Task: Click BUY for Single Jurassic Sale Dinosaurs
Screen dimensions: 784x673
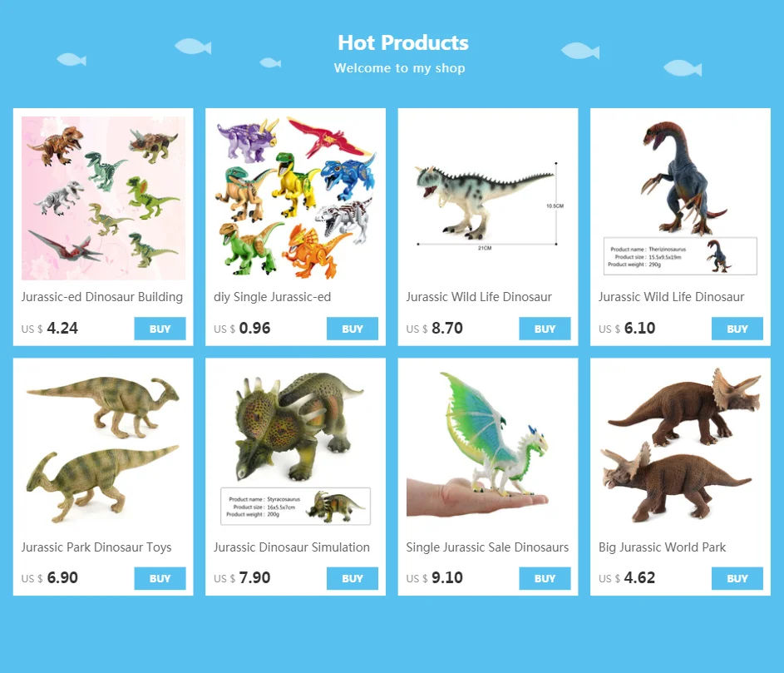Action: pos(545,578)
